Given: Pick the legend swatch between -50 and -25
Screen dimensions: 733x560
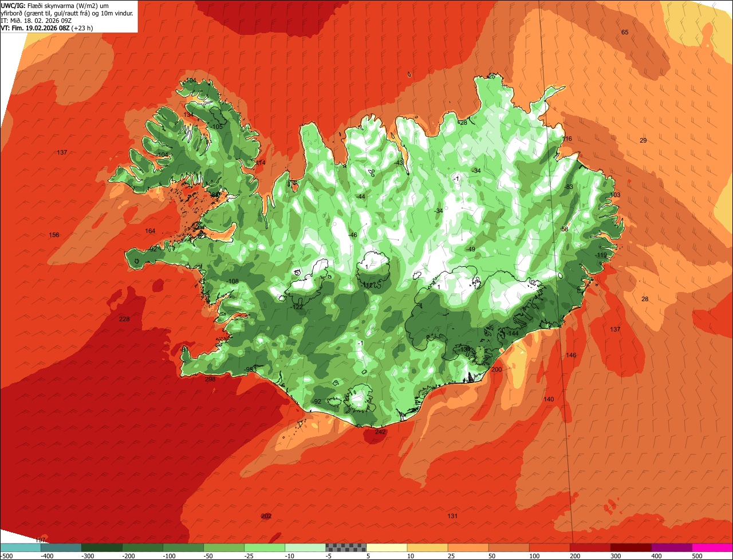Looking at the screenshot, I should click(x=224, y=547).
